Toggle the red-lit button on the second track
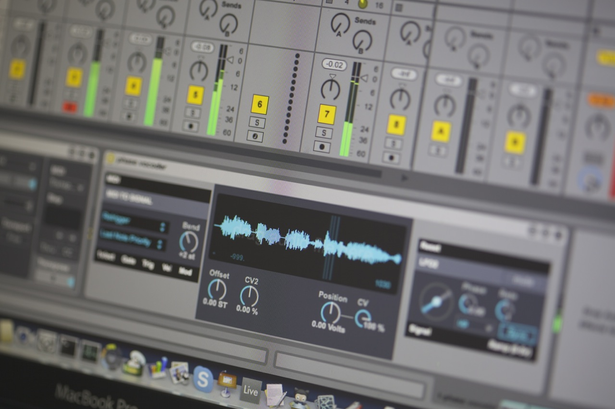The image size is (615, 409). (70, 107)
